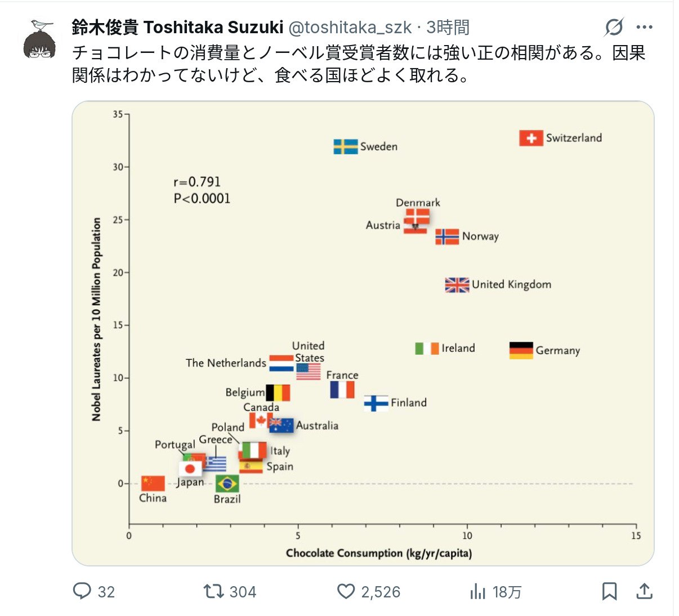Click the Grok circle-slash icon
679x616 pixels.
[614, 27]
